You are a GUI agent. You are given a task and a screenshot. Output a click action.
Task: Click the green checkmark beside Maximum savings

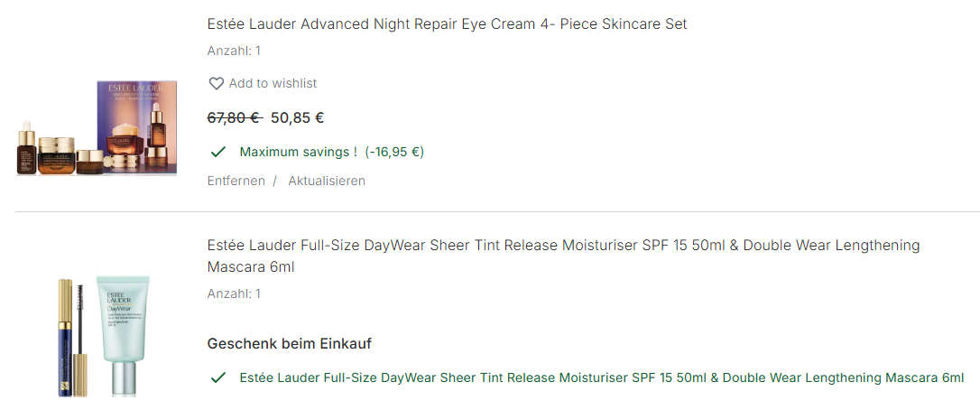coord(217,152)
